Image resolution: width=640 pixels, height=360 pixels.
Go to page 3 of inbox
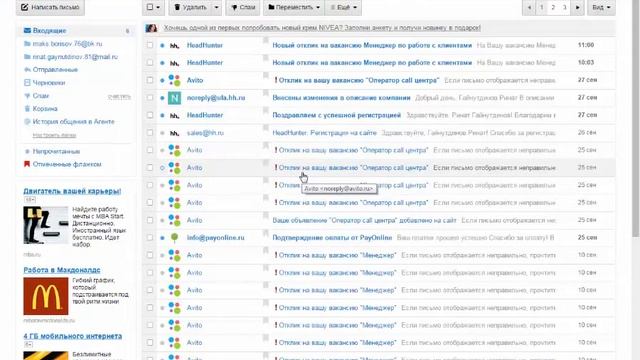[564, 7]
